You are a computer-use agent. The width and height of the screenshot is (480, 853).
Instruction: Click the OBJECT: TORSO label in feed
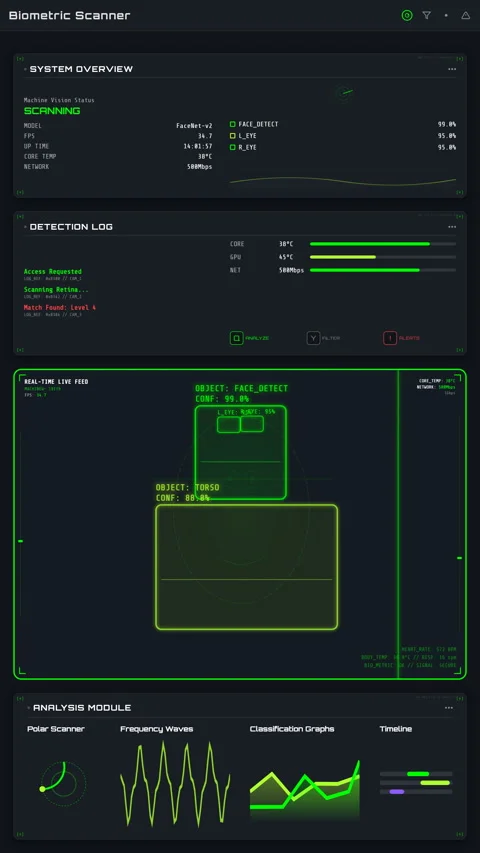point(187,487)
